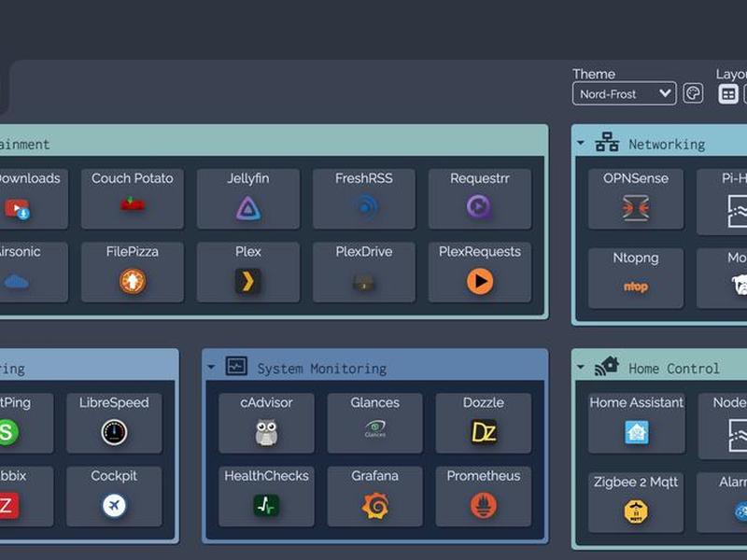Screen dimensions: 747x560
Task: Click the cAdvisor label text
Action: 266,403
